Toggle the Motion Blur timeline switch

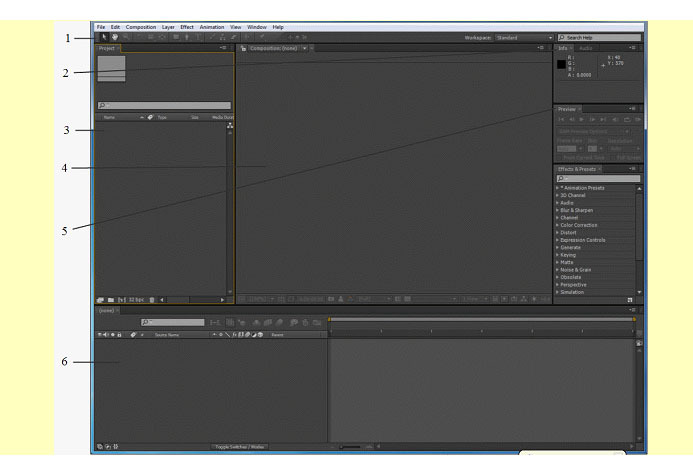[x=280, y=323]
